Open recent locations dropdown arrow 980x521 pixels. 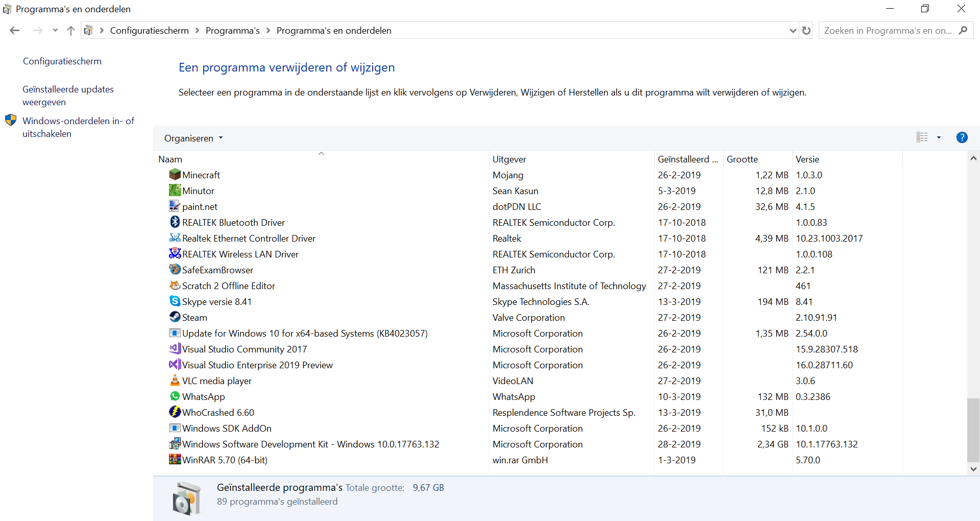pyautogui.click(x=55, y=31)
